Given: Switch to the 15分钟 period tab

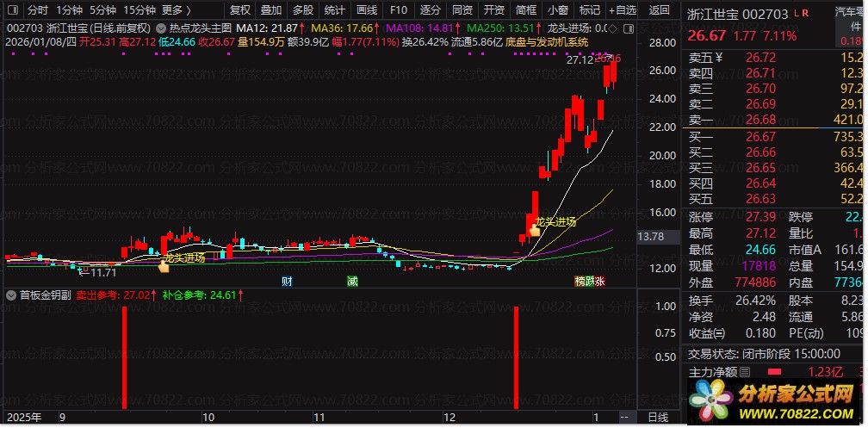Looking at the screenshot, I should 139,10.
